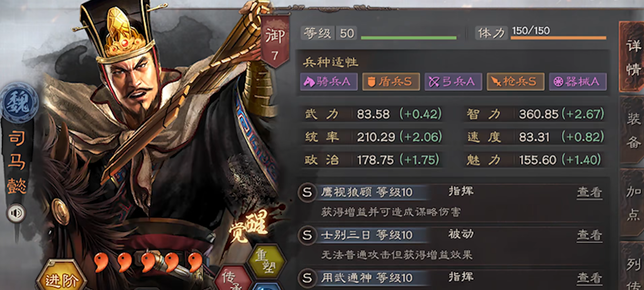Select the 器械A troop aptitude badge
644x290 pixels.
(x=578, y=81)
